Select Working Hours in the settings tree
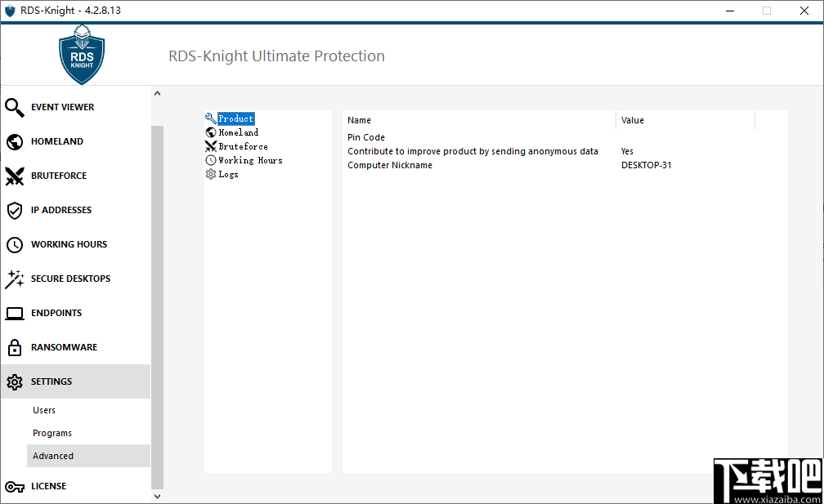This screenshot has width=824, height=504. point(250,160)
